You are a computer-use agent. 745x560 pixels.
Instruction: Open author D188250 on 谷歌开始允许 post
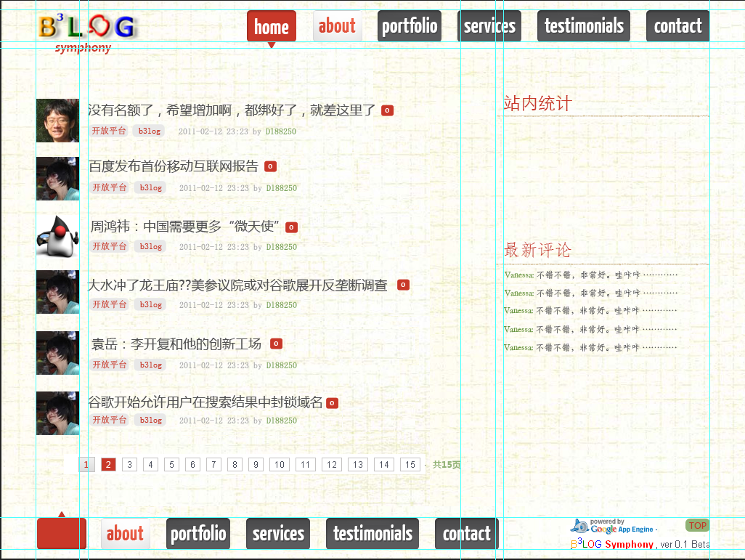point(281,421)
